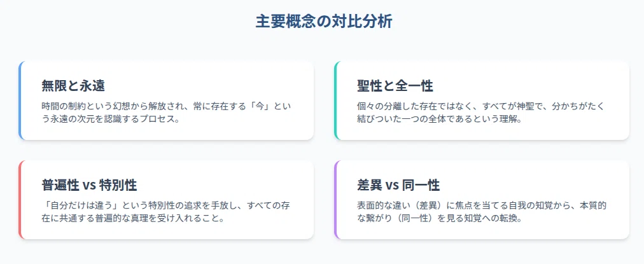Viewport: 644px width, 264px height.
Task: Click the 聖性と全一性 description paragraph
Action: click(481, 113)
